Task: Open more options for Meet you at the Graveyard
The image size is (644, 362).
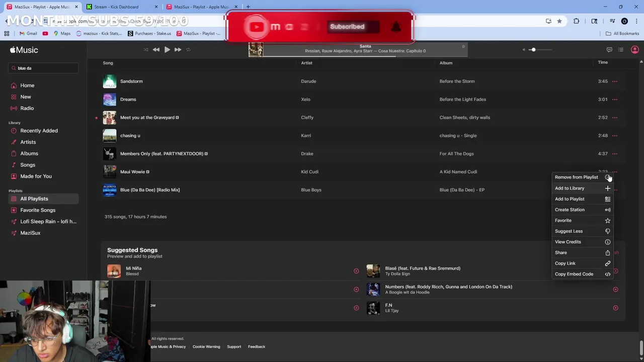Action: click(x=615, y=118)
